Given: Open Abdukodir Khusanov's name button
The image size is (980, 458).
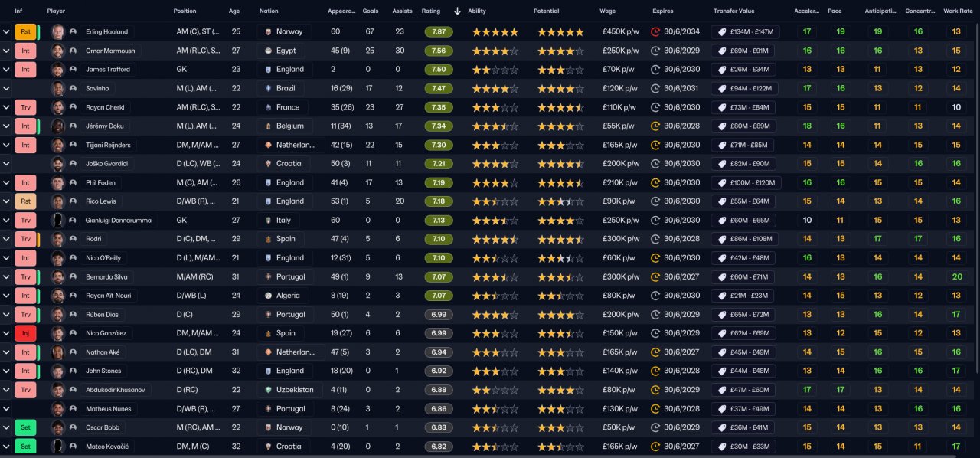Looking at the screenshot, I should tap(116, 389).
